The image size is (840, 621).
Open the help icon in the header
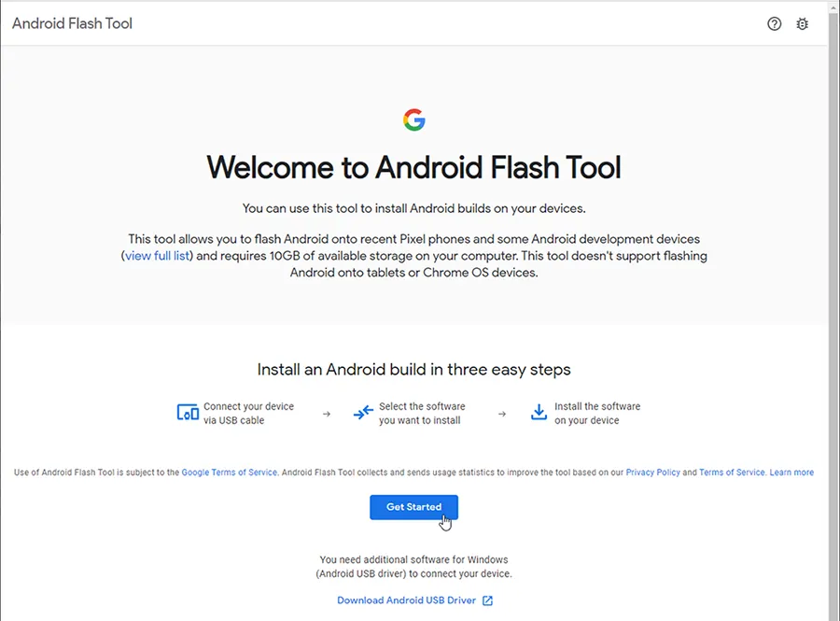[775, 23]
